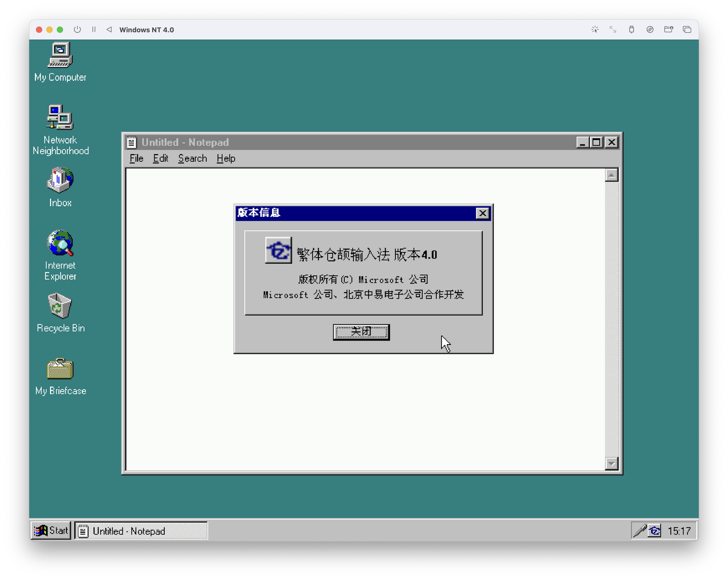Maximize the Notepad window

pyautogui.click(x=597, y=142)
